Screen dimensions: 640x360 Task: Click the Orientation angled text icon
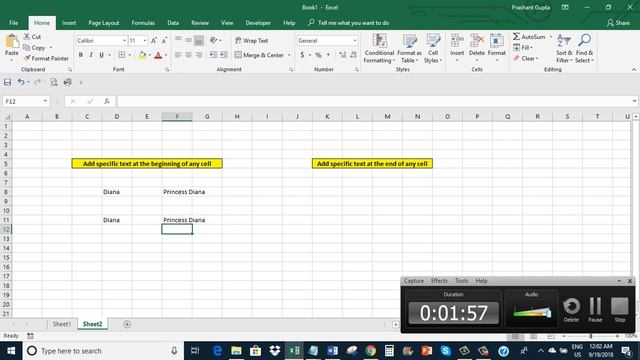(x=213, y=40)
